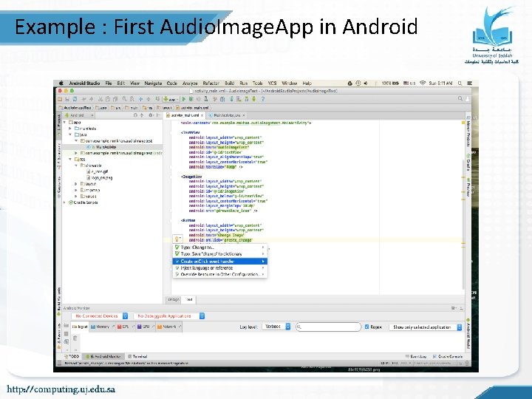Open the Build menu
Image resolution: width=532 pixels, height=399 pixels.
(x=229, y=83)
